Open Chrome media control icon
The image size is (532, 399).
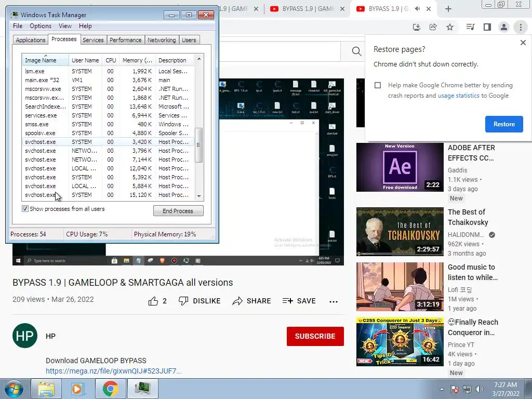(x=470, y=27)
